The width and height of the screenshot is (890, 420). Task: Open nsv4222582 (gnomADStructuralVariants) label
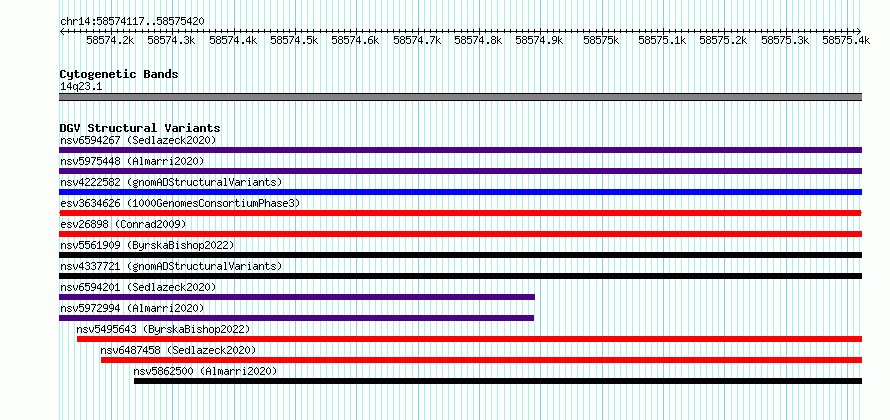pos(171,182)
